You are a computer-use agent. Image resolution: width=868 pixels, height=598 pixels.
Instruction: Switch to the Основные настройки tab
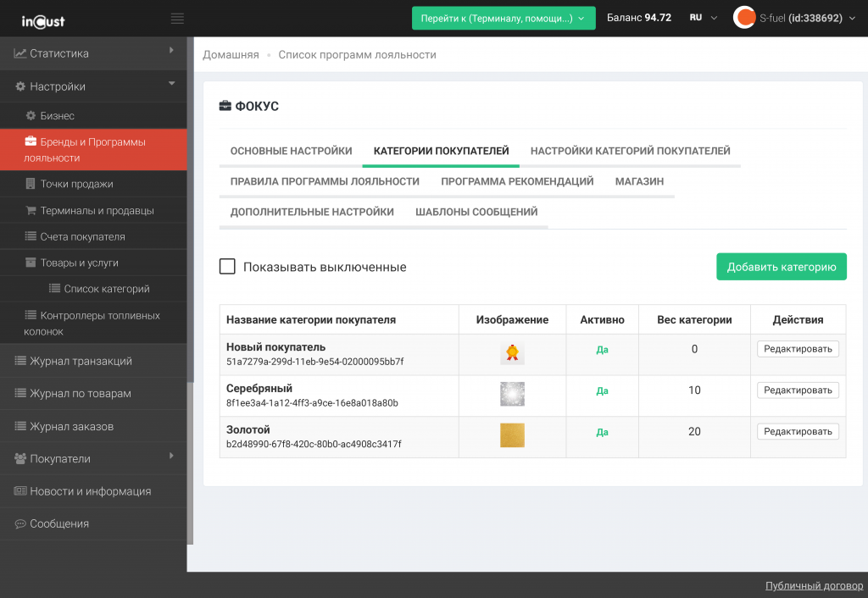point(291,151)
